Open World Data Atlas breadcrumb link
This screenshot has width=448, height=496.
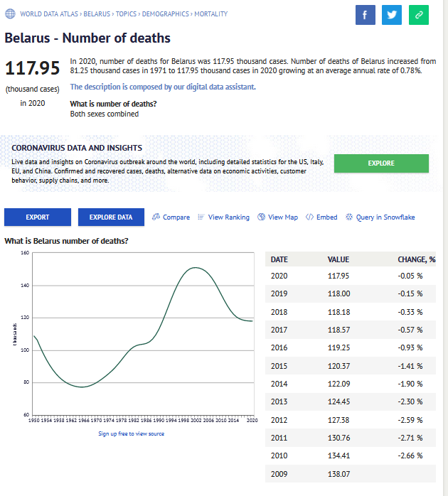[x=50, y=14]
